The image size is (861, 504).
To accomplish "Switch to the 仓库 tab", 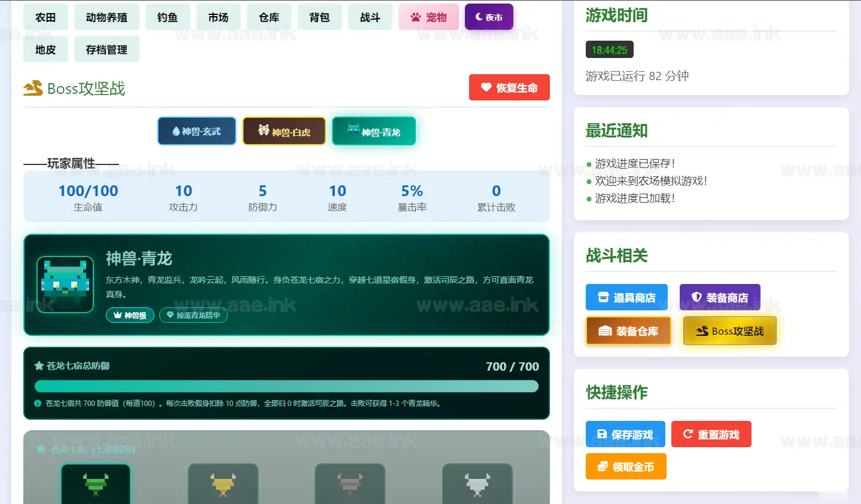I will pos(269,17).
